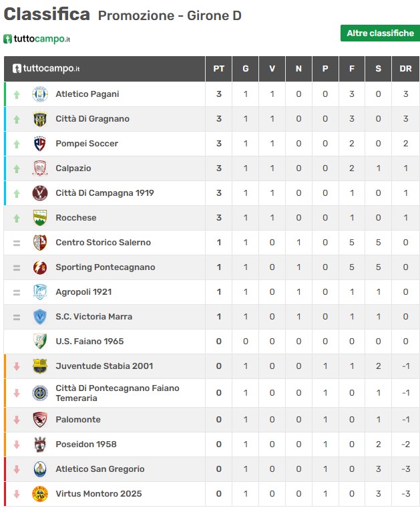Click the tuttocampo.it logo under the title
The height and width of the screenshot is (510, 420).
pos(37,39)
